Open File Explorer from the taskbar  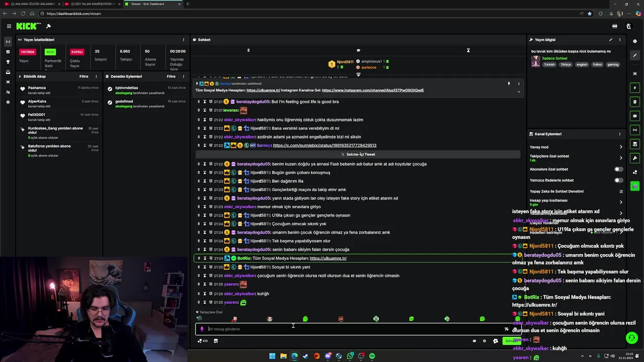point(283,356)
